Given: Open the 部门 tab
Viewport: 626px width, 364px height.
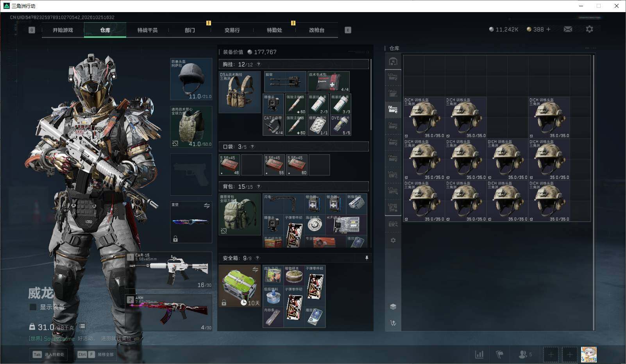Looking at the screenshot, I should [190, 30].
